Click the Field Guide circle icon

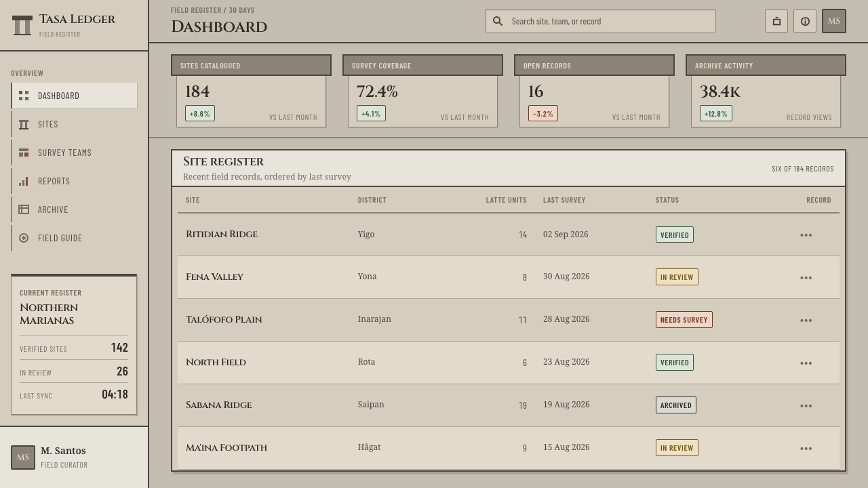tap(24, 238)
